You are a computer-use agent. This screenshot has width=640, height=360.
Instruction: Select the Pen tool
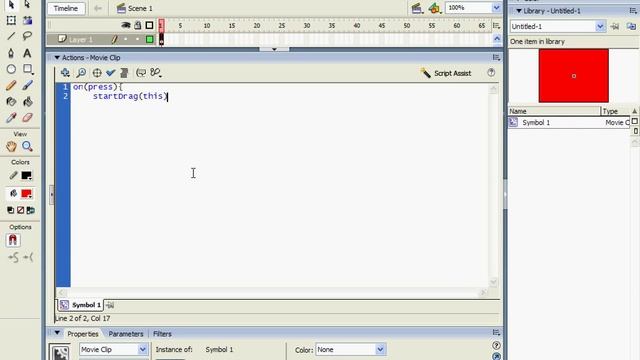tap(11, 53)
